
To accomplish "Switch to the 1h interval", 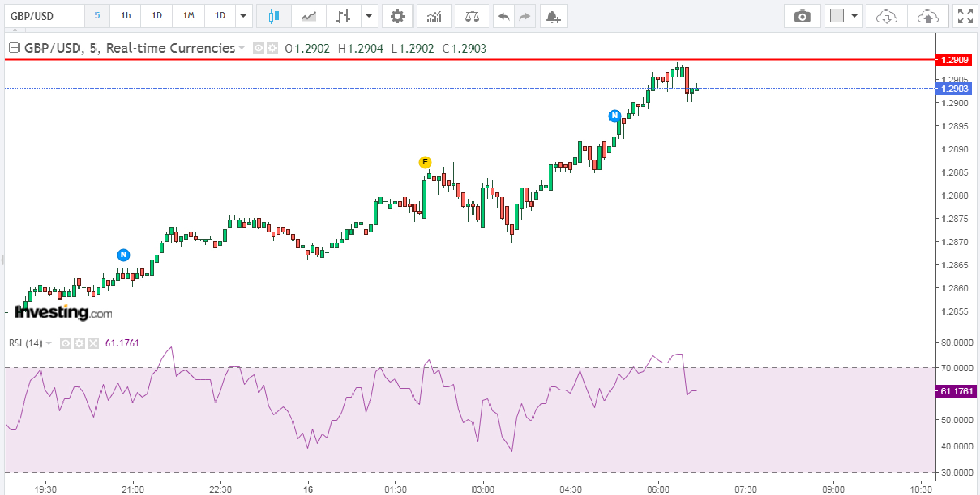I will point(126,16).
